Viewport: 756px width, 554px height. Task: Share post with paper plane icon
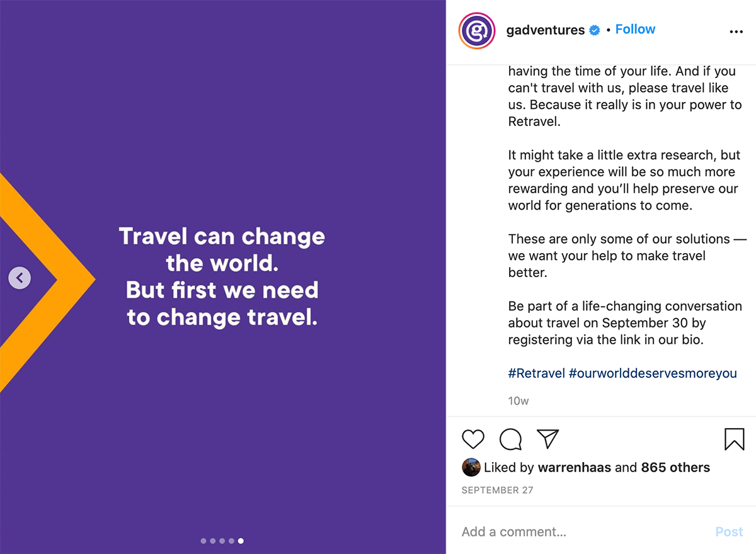[547, 439]
